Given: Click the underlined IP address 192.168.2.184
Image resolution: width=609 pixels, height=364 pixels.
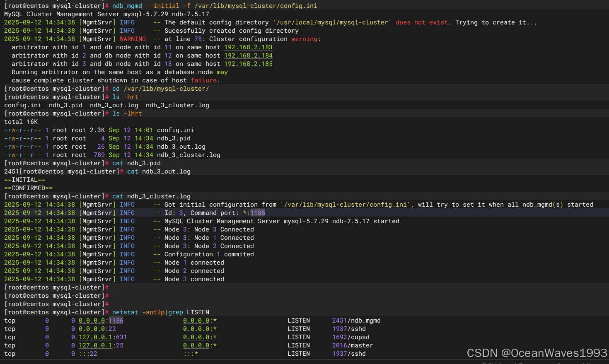Looking at the screenshot, I should 248,55.
